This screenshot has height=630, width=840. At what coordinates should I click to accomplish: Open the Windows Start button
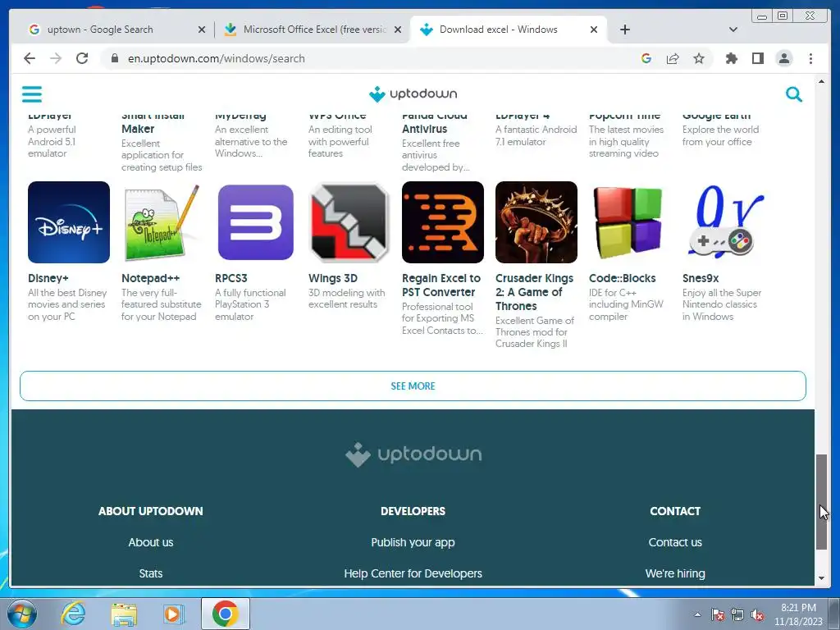point(22,614)
